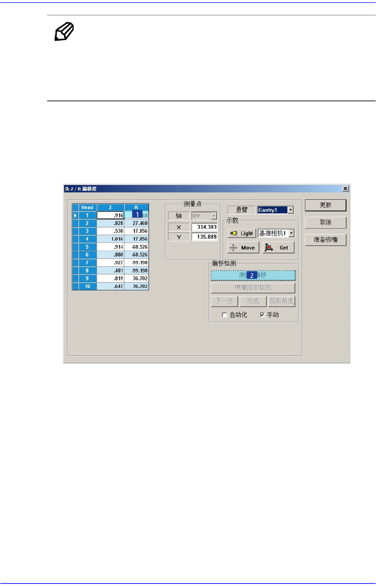Open the Gantry1 dropdown
The width and height of the screenshot is (376, 588).
point(291,210)
